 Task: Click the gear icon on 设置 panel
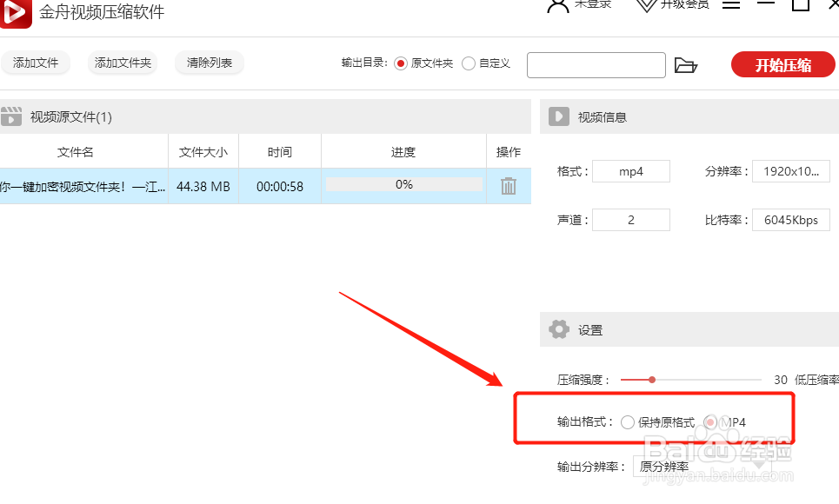click(559, 329)
